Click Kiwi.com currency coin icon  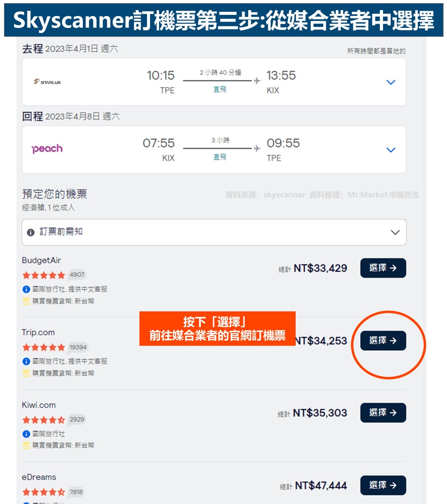pos(26,445)
